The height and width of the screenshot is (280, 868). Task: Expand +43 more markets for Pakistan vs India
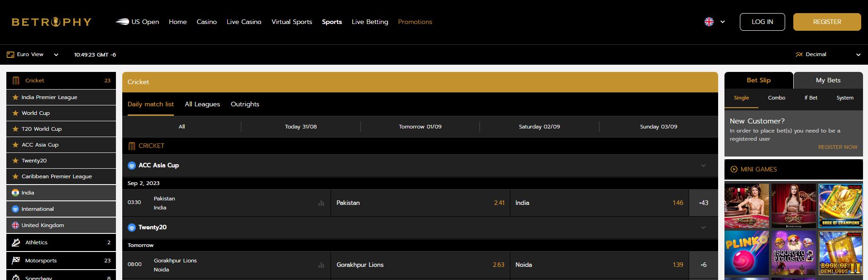tap(704, 203)
